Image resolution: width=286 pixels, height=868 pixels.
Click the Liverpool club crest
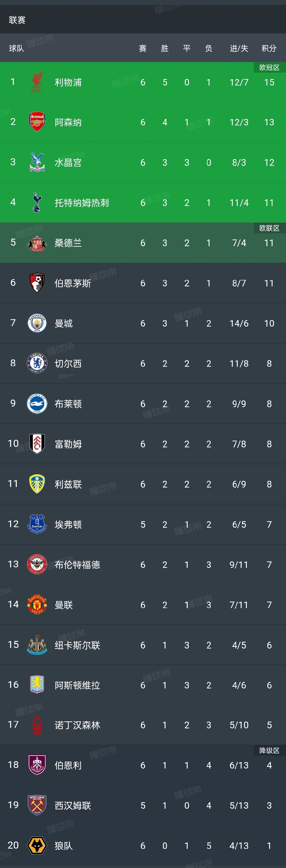coord(37,82)
